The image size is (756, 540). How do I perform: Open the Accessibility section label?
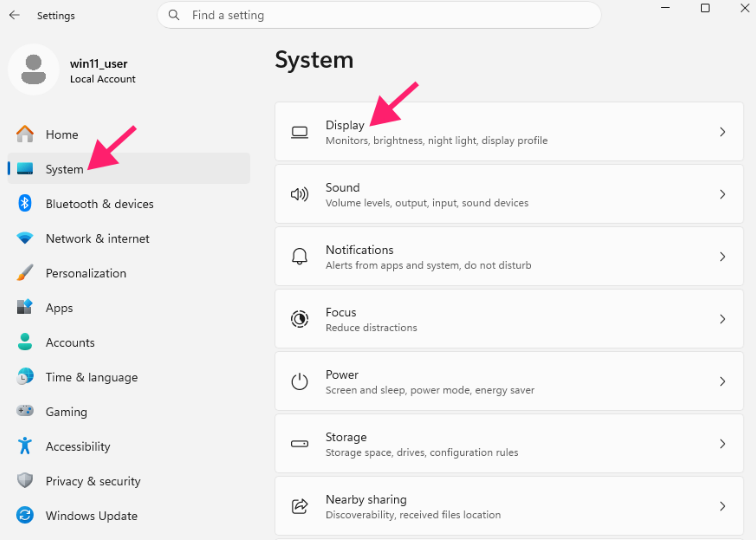coord(78,446)
